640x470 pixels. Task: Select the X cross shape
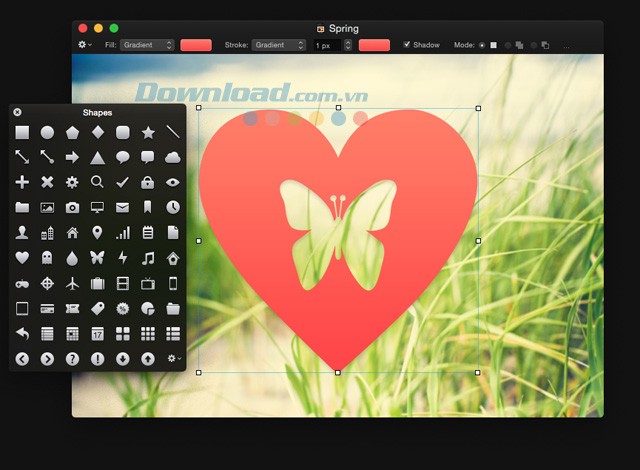[x=47, y=182]
